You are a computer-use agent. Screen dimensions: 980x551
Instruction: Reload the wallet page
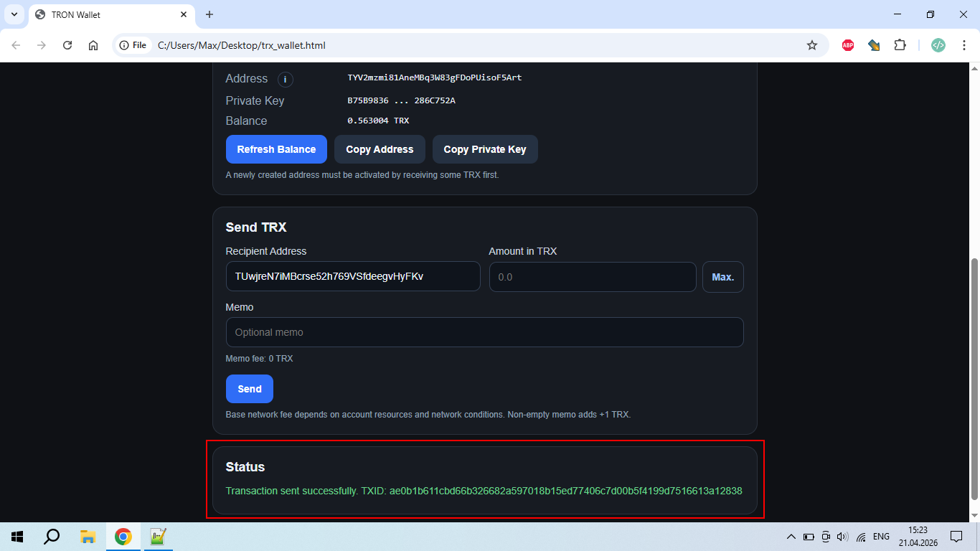pyautogui.click(x=67, y=45)
